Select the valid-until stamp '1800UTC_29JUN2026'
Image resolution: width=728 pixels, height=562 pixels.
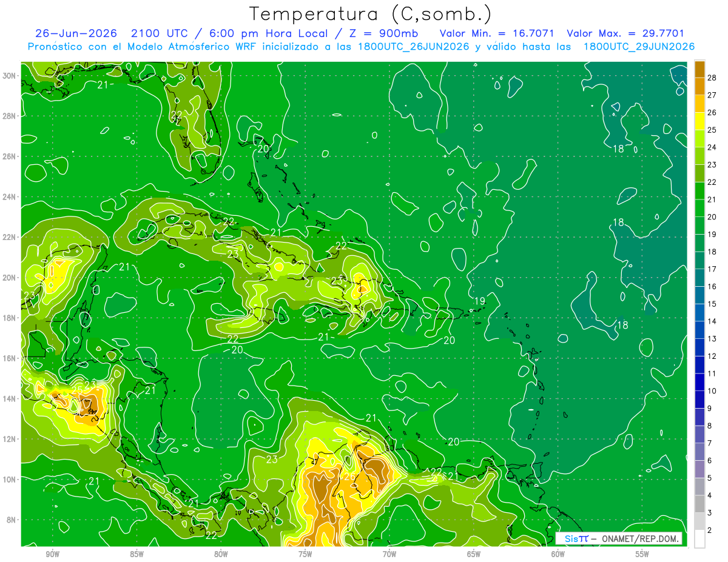pyautogui.click(x=639, y=47)
